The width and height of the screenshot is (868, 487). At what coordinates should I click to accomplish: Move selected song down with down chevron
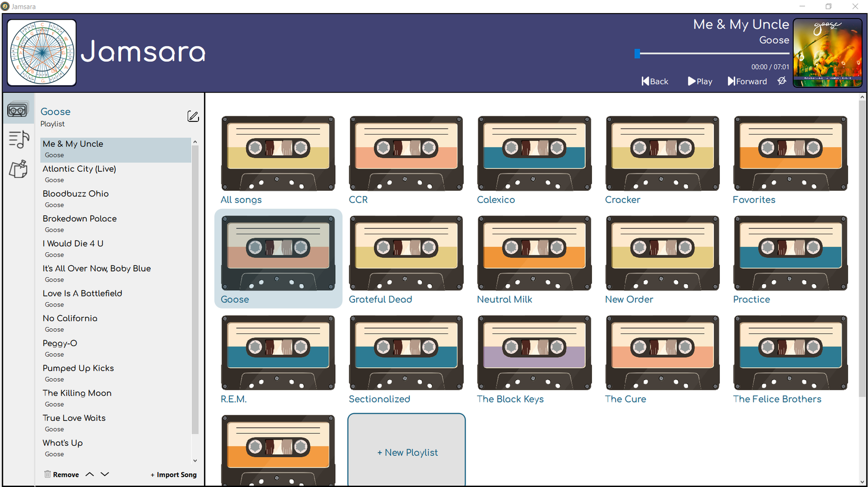[105, 475]
